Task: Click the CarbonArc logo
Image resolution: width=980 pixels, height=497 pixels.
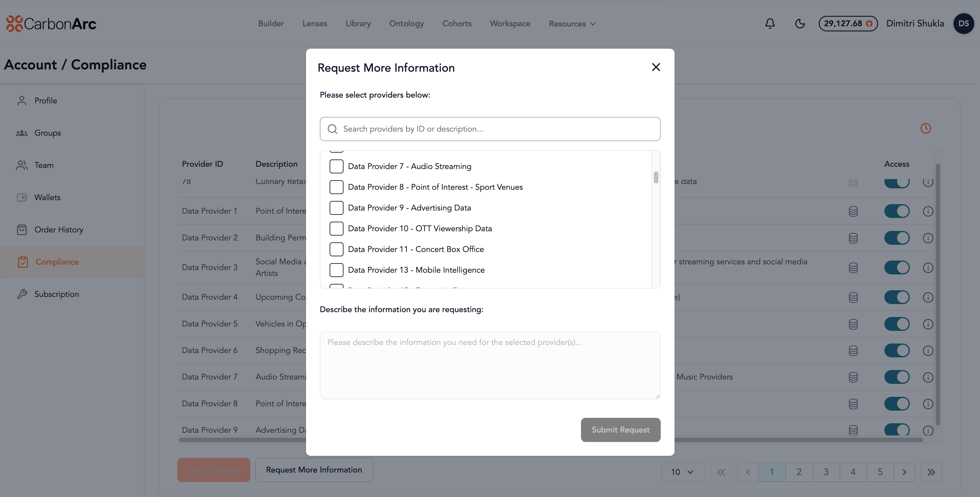Action: (x=51, y=24)
